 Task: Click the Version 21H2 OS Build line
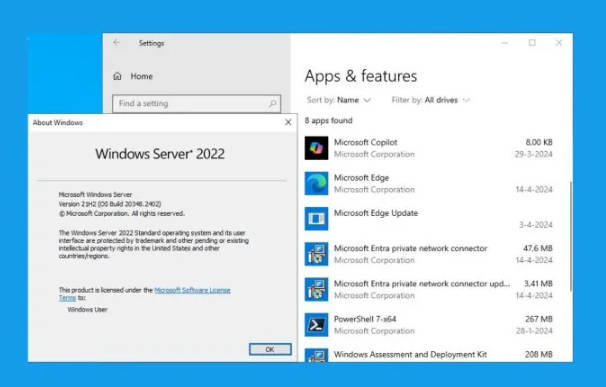pyautogui.click(x=110, y=204)
